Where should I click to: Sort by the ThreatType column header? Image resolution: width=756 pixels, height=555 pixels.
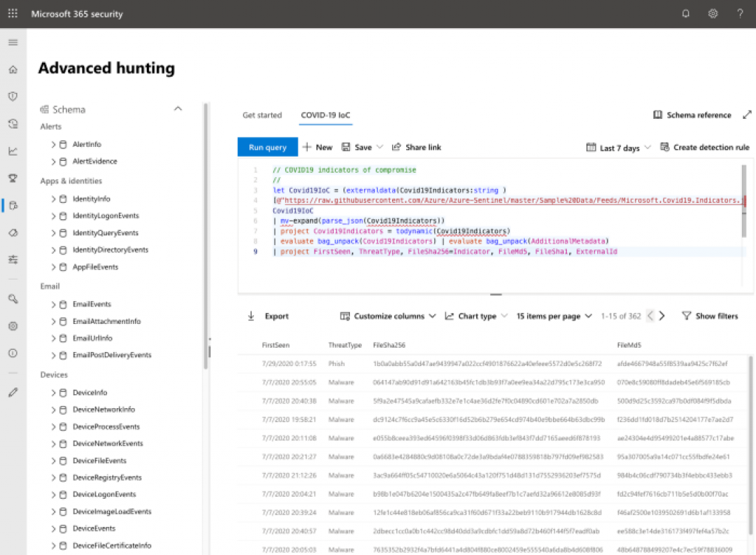[x=345, y=345]
